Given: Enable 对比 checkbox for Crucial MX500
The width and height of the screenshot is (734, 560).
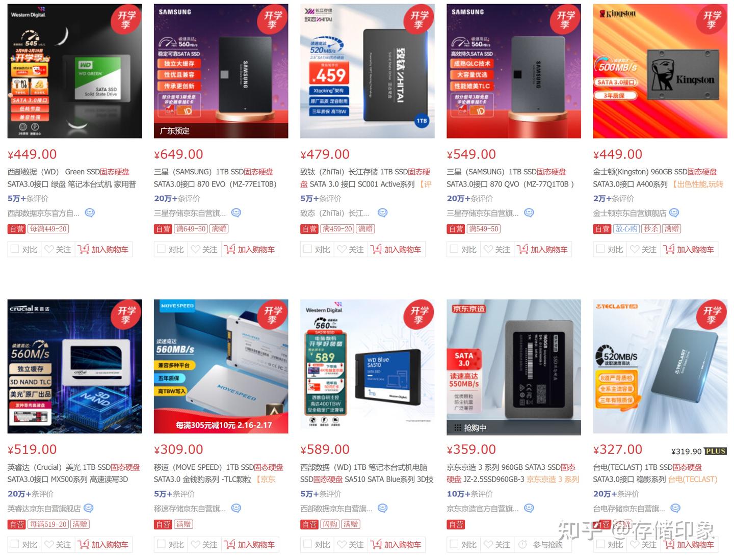Looking at the screenshot, I should coord(15,544).
